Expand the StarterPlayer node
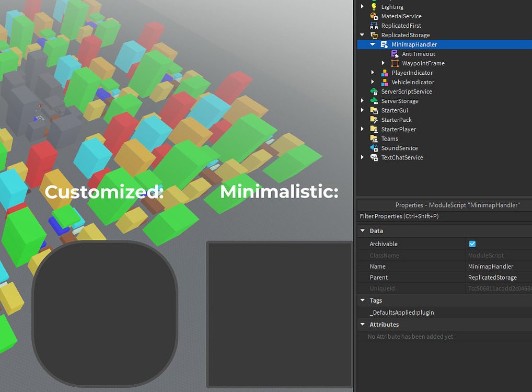 [x=362, y=129]
